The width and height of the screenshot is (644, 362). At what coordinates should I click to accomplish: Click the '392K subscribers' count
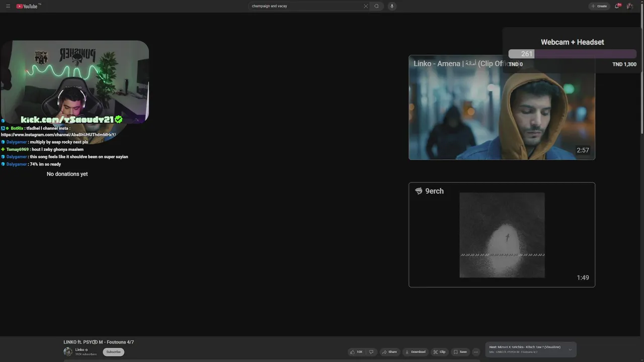[86, 354]
